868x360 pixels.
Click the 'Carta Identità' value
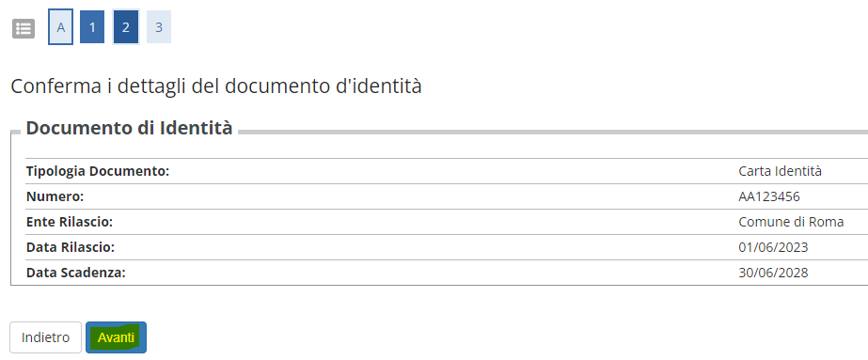point(780,171)
